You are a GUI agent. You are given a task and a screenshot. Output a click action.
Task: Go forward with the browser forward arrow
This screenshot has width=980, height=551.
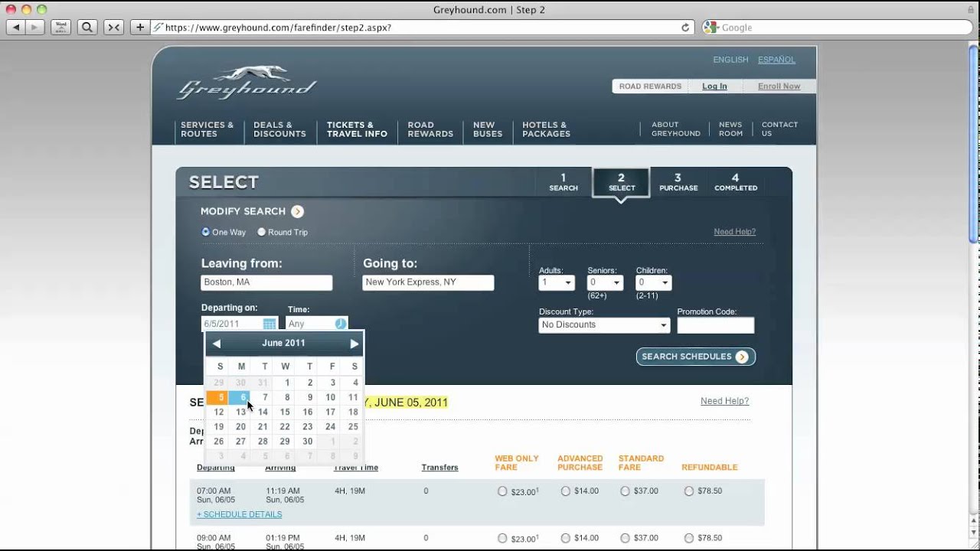34,27
